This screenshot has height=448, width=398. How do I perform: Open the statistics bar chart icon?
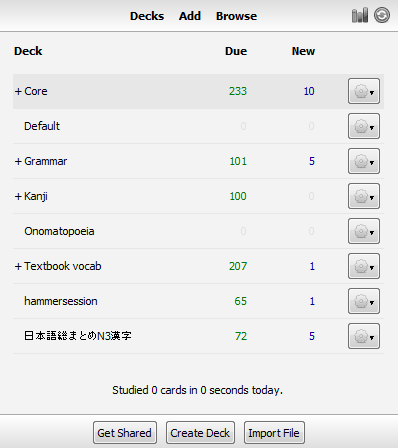tap(360, 15)
